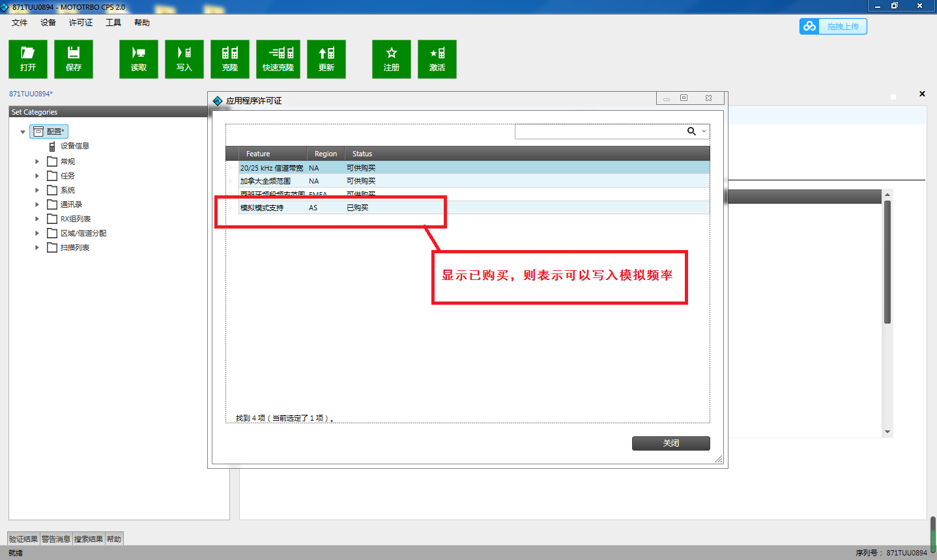The height and width of the screenshot is (560, 937).
Task: Sort by the Feature column header
Action: pyautogui.click(x=272, y=154)
